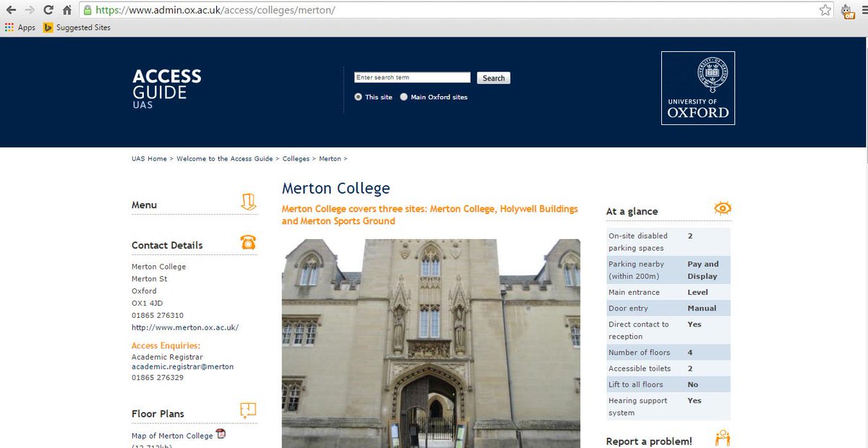This screenshot has height=448, width=868.
Task: Click the orange three sites subtitle text
Action: [430, 215]
